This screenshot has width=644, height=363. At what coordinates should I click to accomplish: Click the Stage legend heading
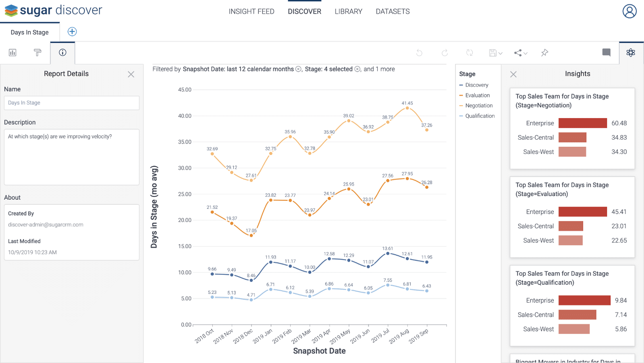[x=467, y=74]
